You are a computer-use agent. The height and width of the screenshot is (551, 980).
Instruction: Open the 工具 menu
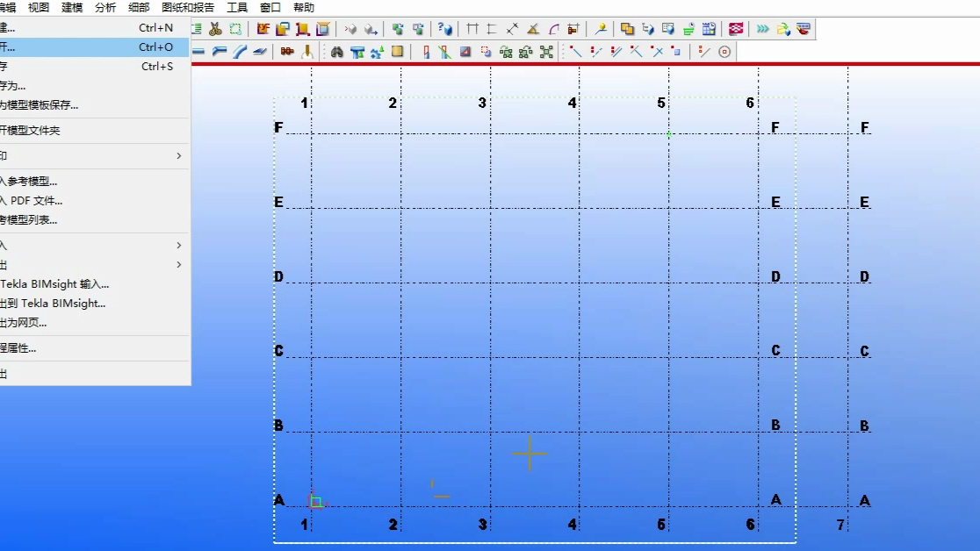pos(237,8)
